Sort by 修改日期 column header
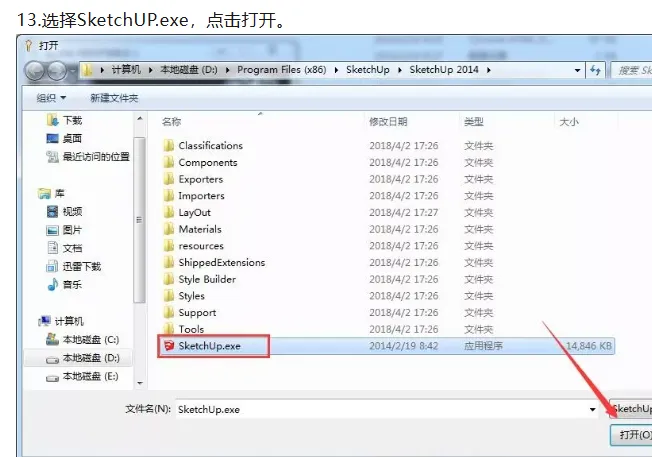652x457 pixels. (x=388, y=121)
